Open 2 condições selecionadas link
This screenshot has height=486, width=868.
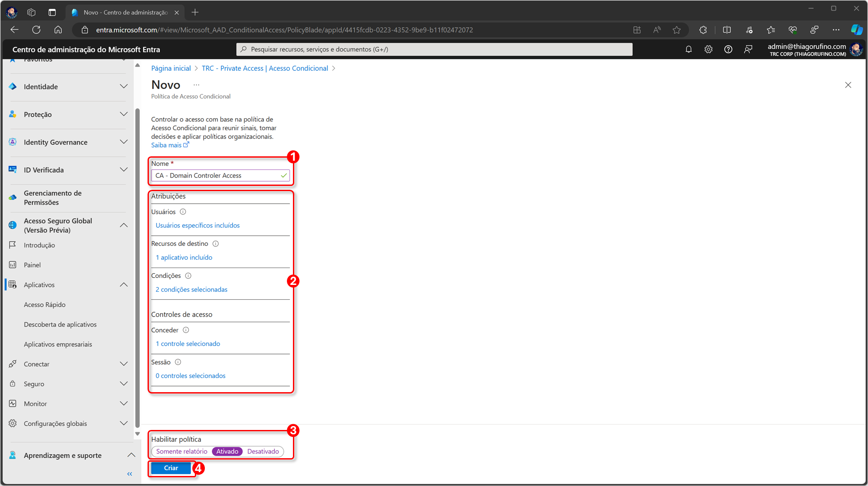191,290
